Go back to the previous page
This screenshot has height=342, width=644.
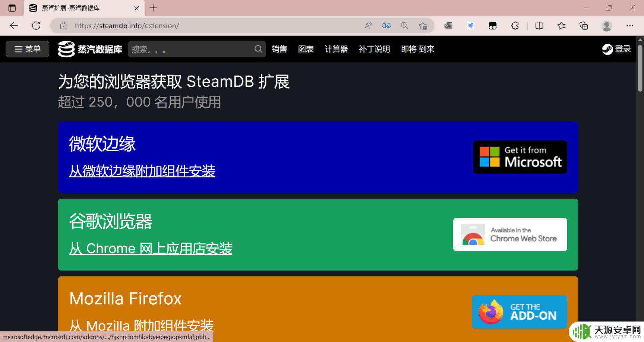point(14,26)
